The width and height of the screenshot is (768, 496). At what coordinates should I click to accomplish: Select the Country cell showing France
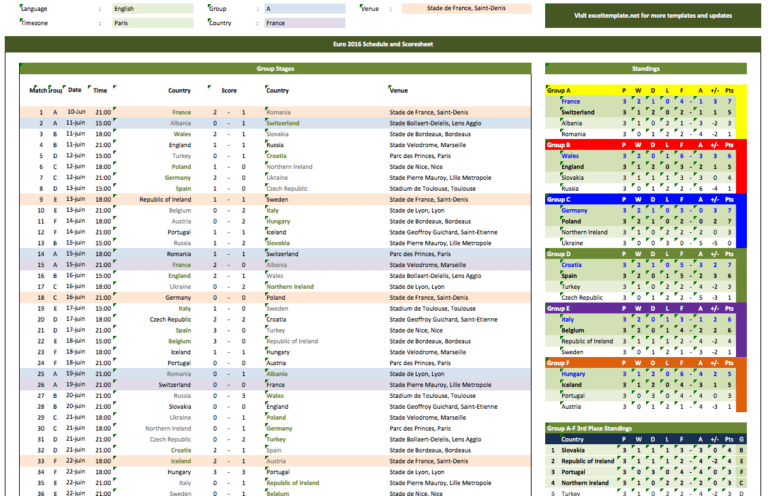[305, 23]
